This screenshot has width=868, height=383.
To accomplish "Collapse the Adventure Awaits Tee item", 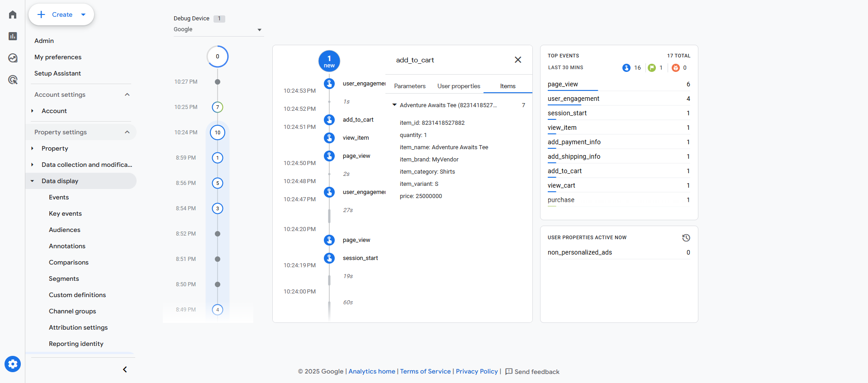I will coord(394,105).
